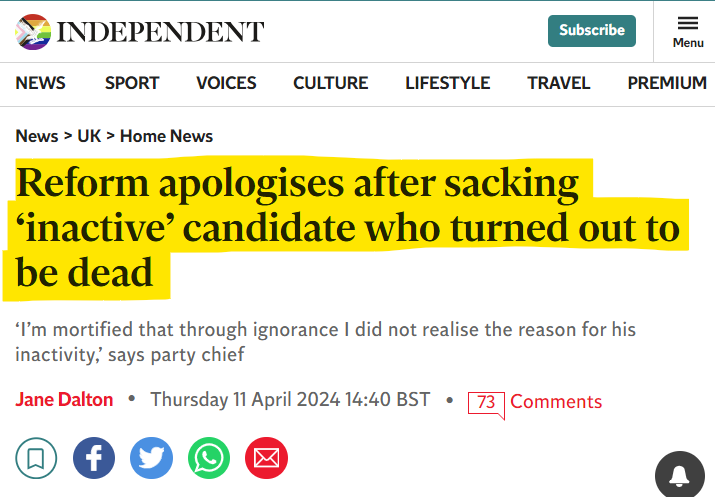Click the Independent eagle logo icon
The width and height of the screenshot is (715, 497).
pyautogui.click(x=32, y=31)
